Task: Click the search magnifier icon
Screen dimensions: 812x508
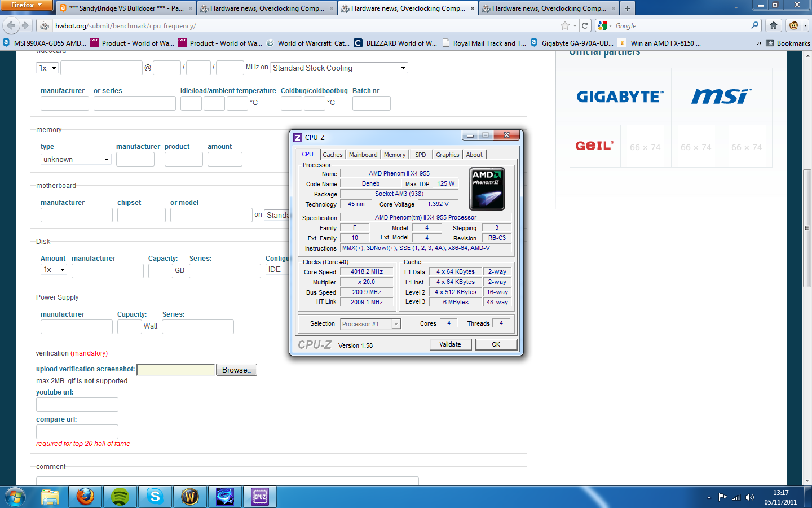Action: 755,25
